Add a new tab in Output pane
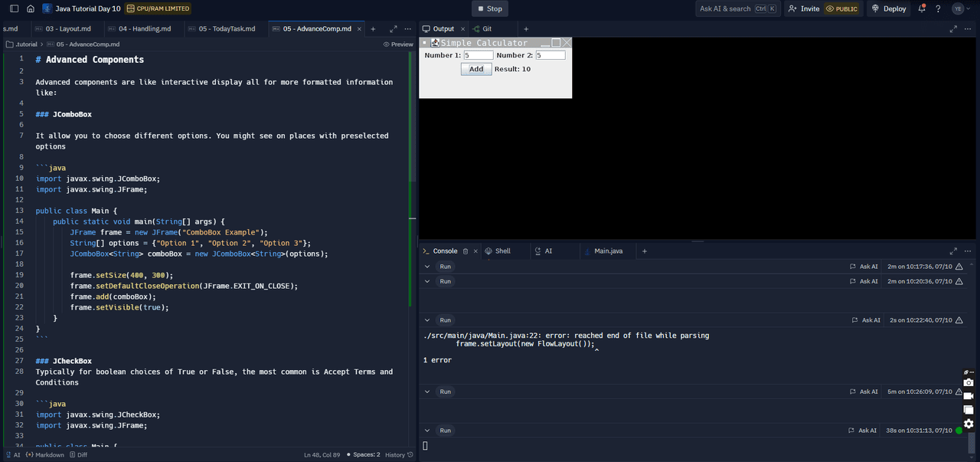 [x=526, y=28]
